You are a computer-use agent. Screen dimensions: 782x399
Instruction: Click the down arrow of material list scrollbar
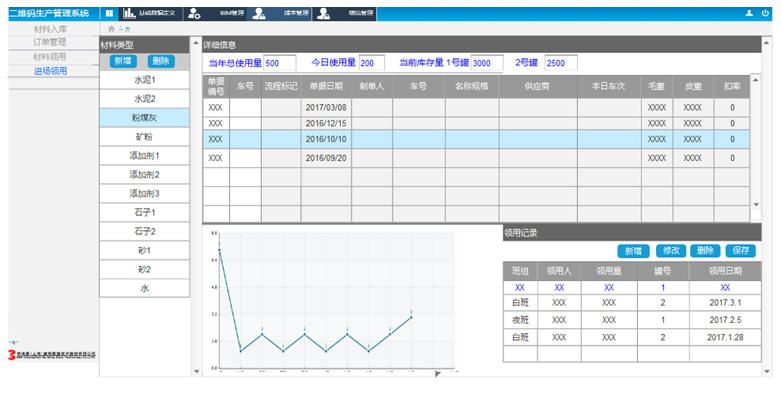[196, 371]
